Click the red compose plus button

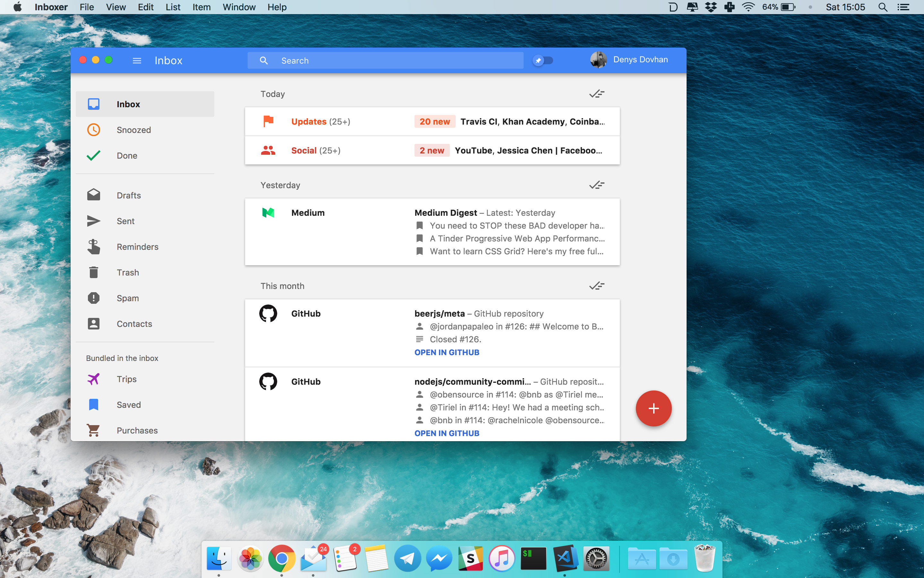click(x=653, y=408)
